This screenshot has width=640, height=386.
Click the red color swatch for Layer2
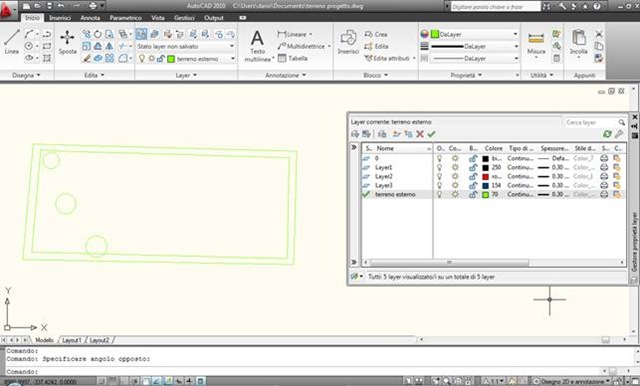485,176
